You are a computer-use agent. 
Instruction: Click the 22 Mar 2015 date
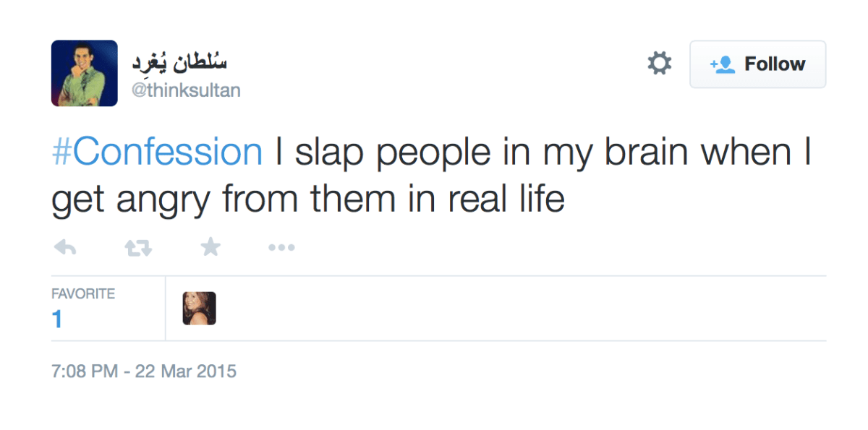click(x=186, y=371)
